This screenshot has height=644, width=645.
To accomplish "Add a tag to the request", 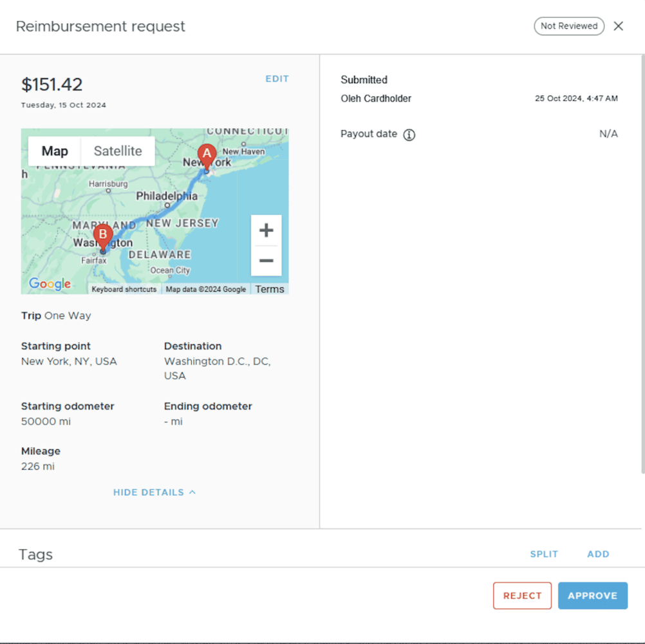I will coord(598,554).
